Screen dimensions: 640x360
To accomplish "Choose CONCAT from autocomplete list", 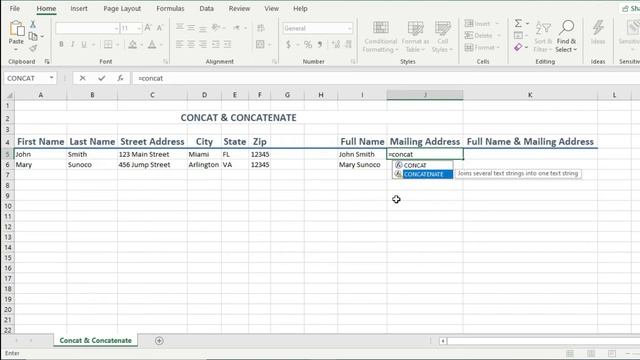I will [x=423, y=165].
